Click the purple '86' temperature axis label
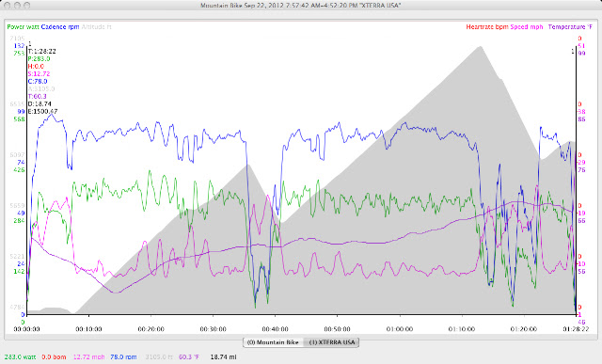The image size is (602, 364). (x=581, y=119)
